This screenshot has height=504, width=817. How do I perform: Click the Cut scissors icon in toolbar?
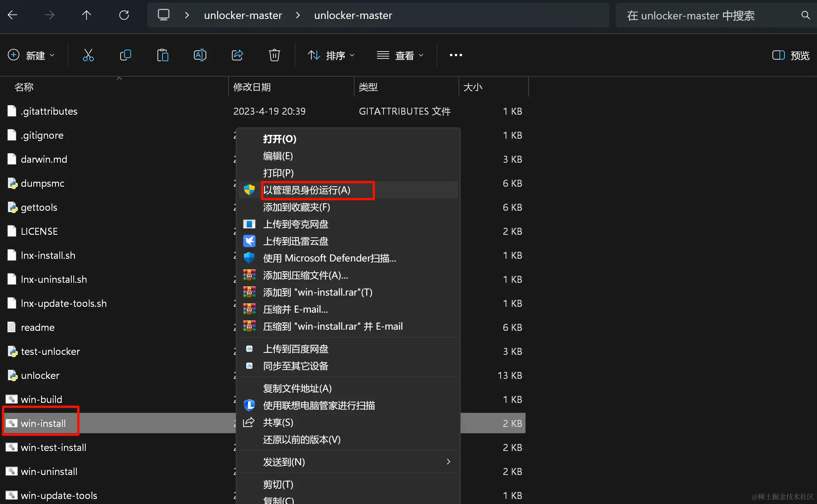88,55
